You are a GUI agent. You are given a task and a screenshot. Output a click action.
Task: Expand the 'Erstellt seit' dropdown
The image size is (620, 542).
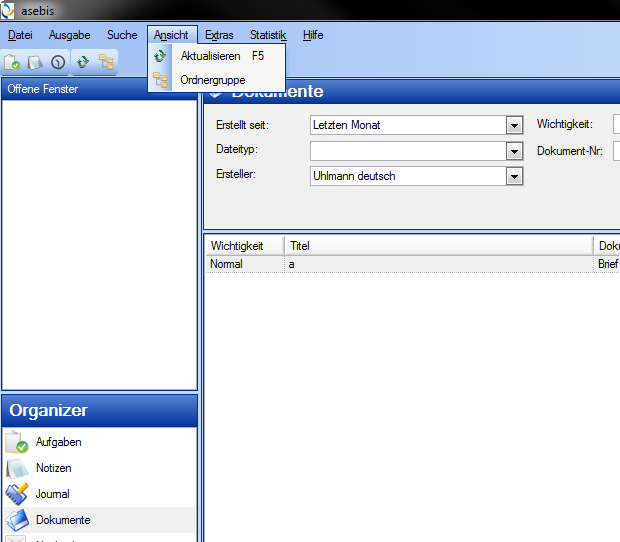click(x=514, y=126)
